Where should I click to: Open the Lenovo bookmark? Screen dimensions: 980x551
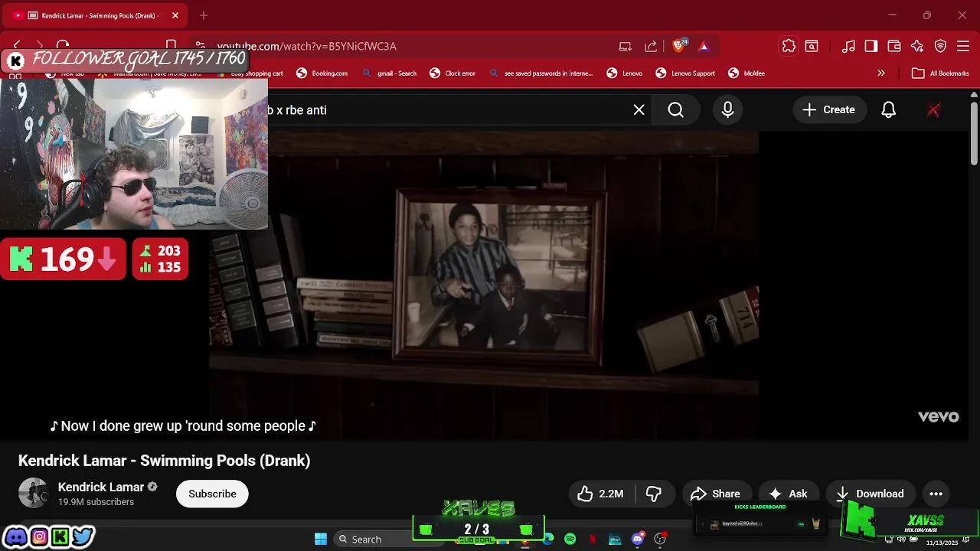[625, 73]
